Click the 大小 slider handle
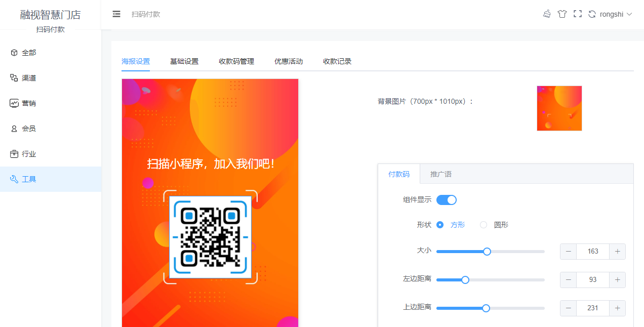Image resolution: width=644 pixels, height=327 pixels. pos(487,252)
